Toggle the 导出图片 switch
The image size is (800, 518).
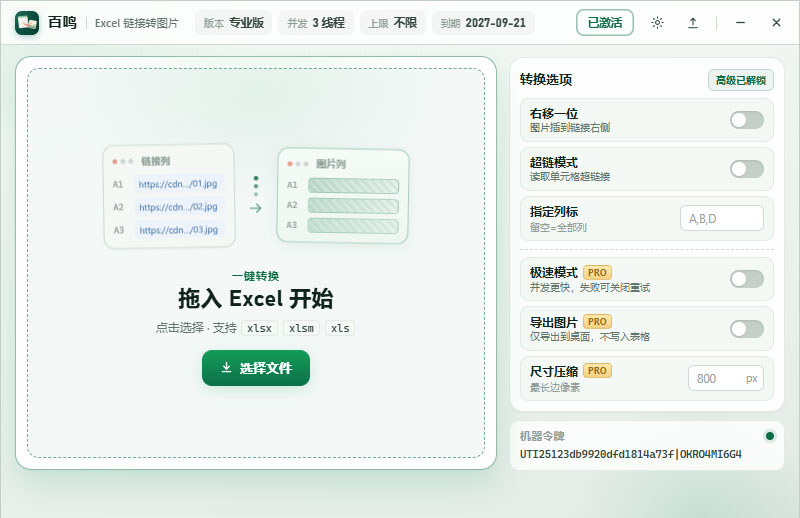click(746, 329)
